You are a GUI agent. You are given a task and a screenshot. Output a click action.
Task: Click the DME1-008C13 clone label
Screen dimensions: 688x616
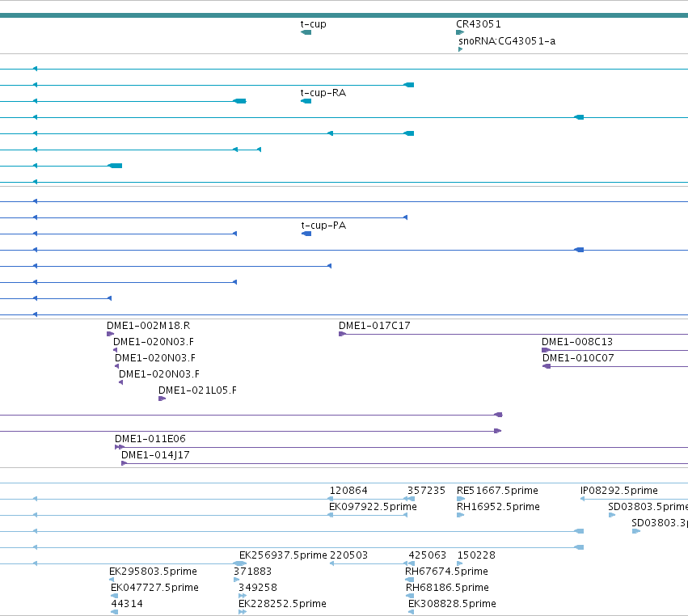click(577, 342)
